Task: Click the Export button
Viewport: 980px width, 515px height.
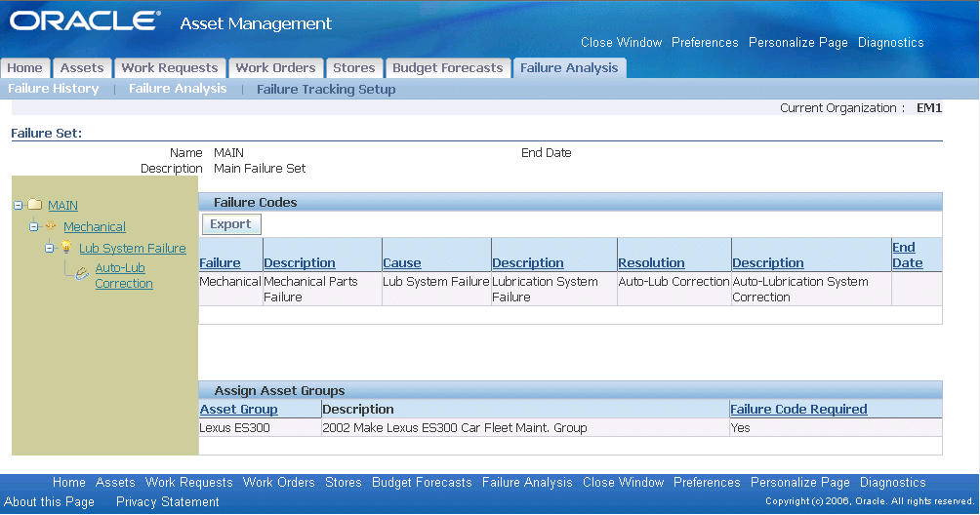Action: coord(230,224)
